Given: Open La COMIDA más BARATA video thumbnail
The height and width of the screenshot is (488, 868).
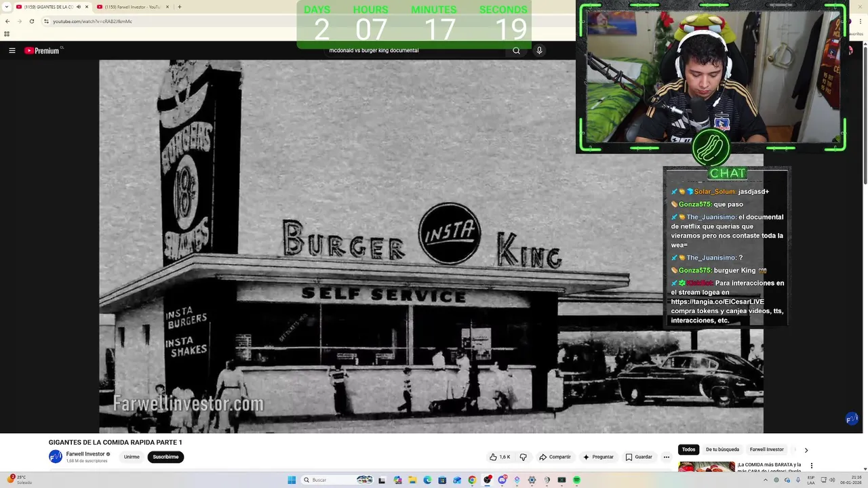Looking at the screenshot, I should click(x=706, y=467).
